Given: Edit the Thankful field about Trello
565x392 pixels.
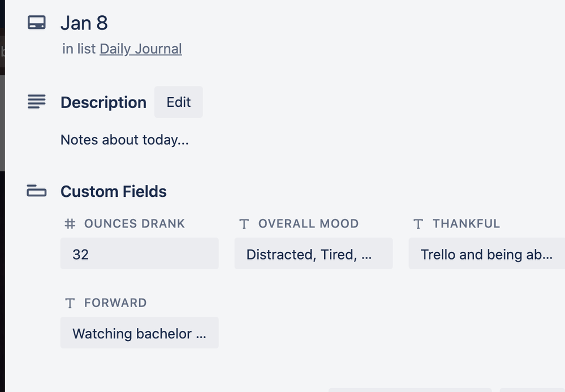Looking at the screenshot, I should [486, 254].
